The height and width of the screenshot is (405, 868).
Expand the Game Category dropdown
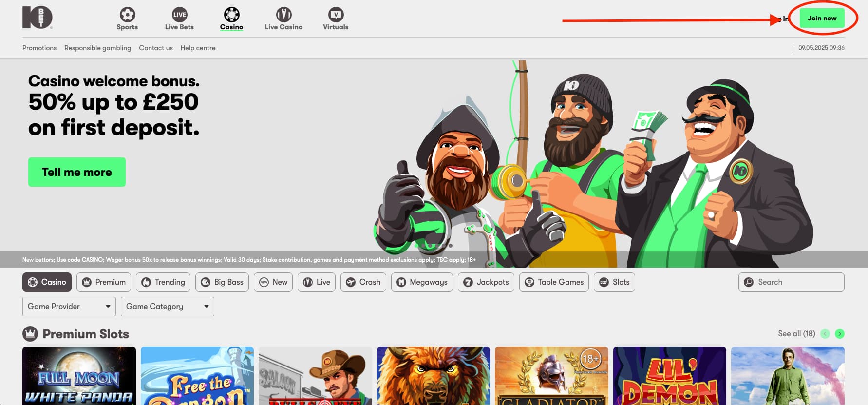click(x=168, y=307)
